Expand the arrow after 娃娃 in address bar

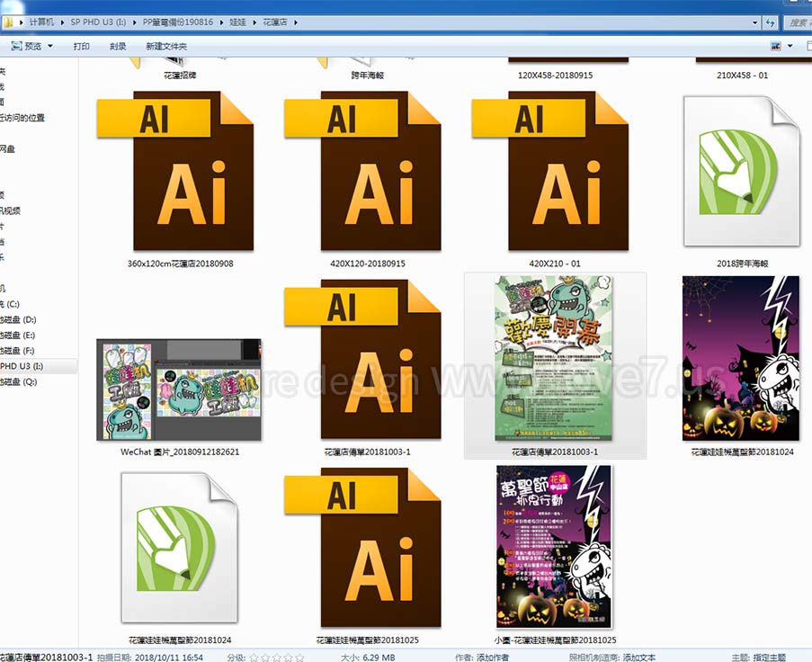tap(254, 22)
